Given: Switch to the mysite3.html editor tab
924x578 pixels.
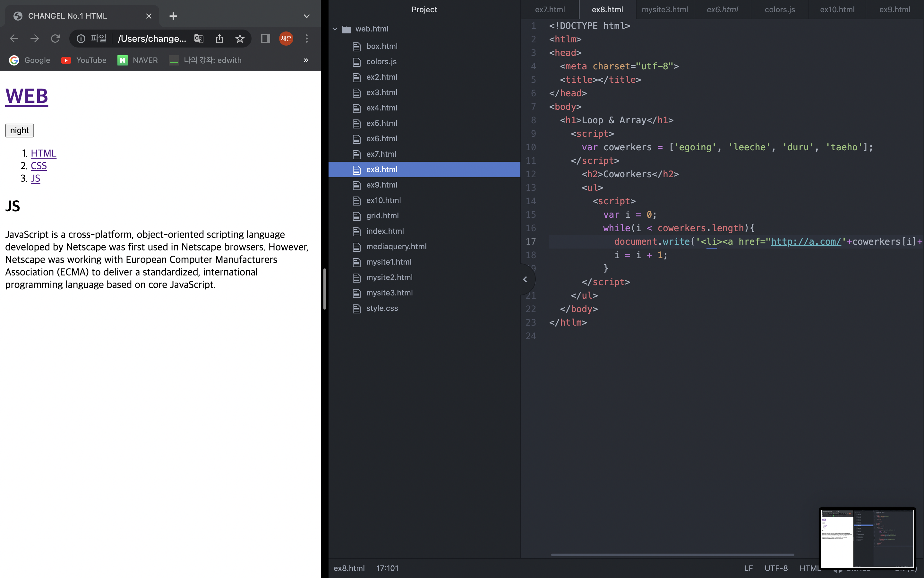Looking at the screenshot, I should click(x=665, y=10).
